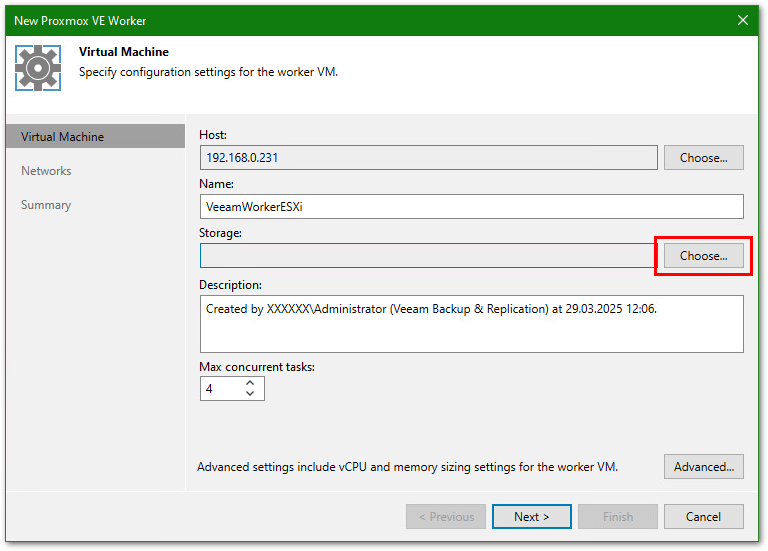The width and height of the screenshot is (768, 551).
Task: Select the Virtual Machine wizard step
Action: (x=95, y=137)
